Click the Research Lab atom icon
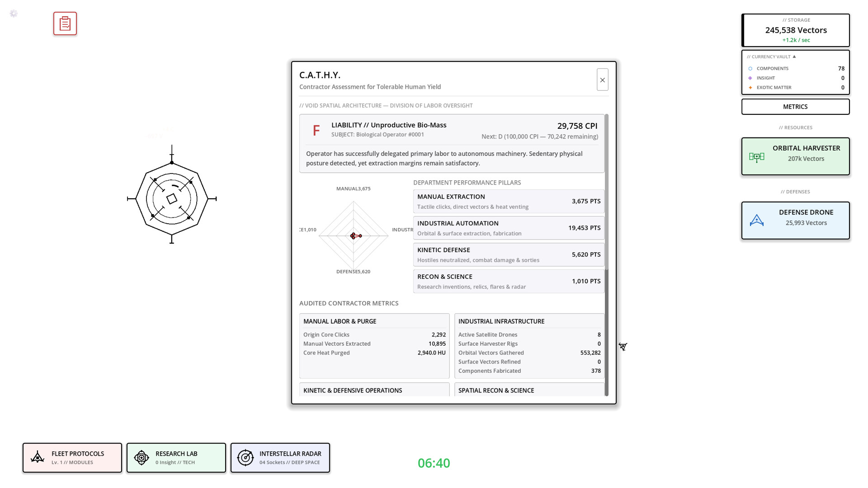The image size is (868, 488). (x=142, y=457)
